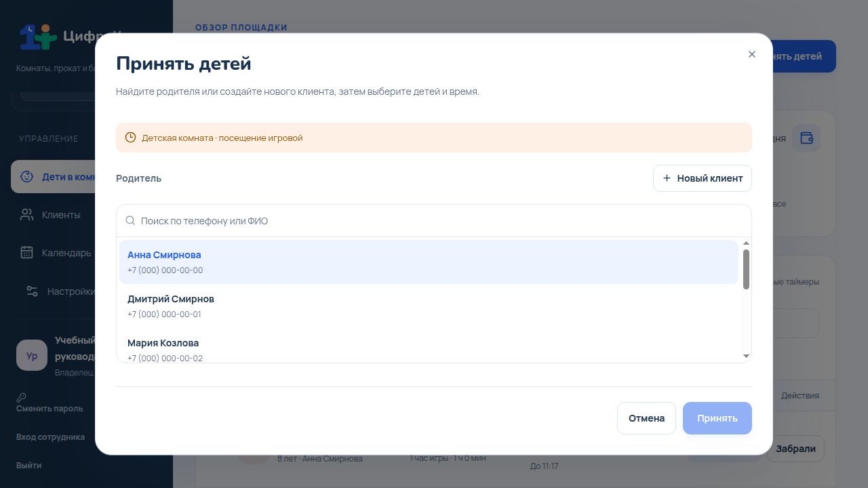Click the Ур user avatar
This screenshot has width=868, height=488.
point(32,355)
